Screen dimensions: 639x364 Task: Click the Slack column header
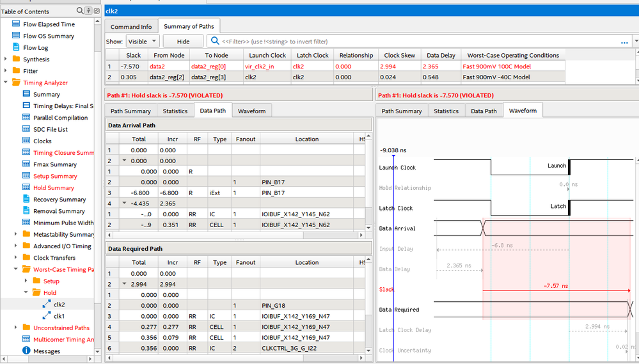(133, 56)
